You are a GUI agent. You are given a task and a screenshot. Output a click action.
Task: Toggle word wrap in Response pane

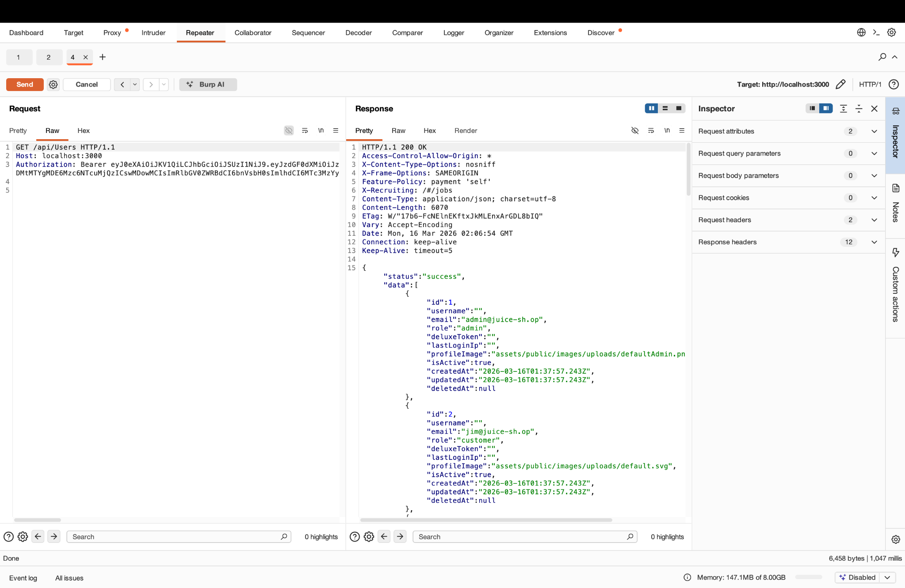[651, 130]
